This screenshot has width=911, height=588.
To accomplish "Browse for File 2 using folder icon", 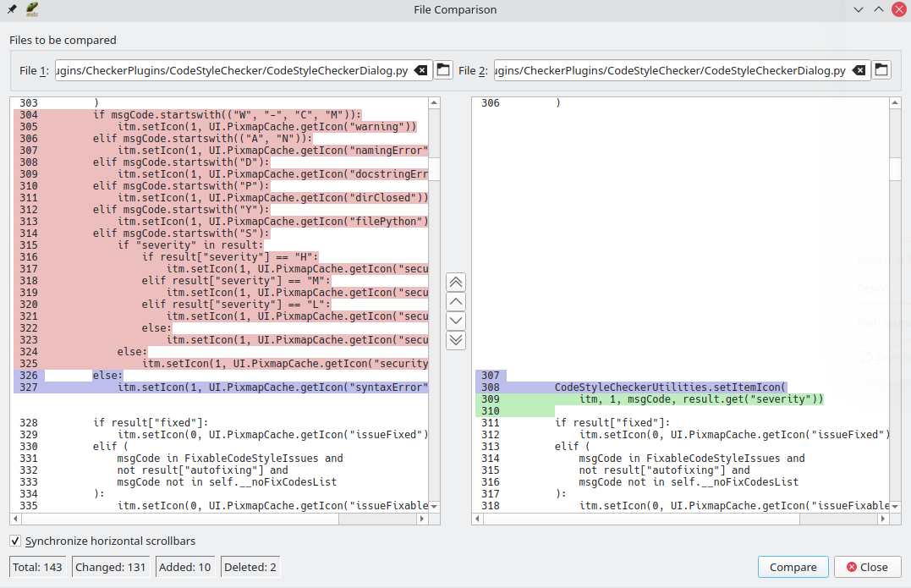I will coord(881,70).
